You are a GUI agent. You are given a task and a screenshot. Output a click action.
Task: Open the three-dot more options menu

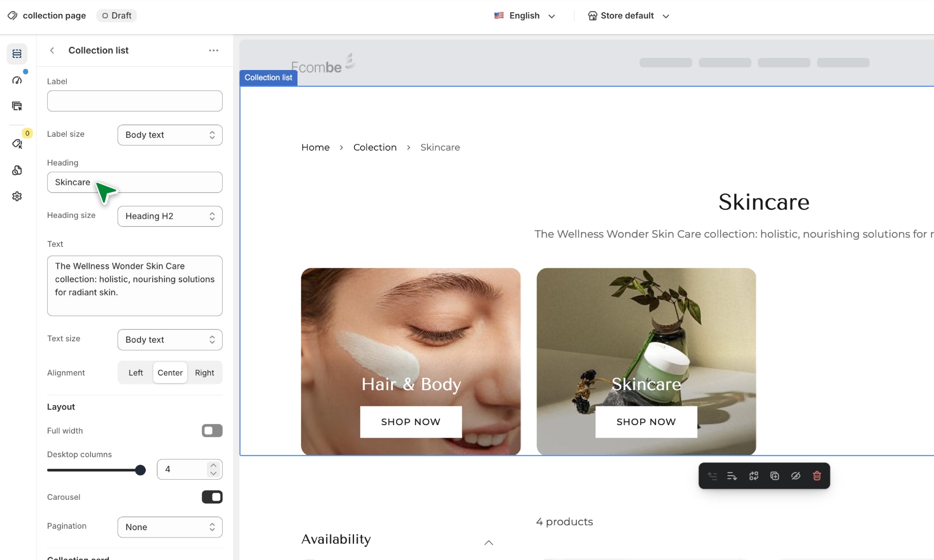pyautogui.click(x=213, y=50)
